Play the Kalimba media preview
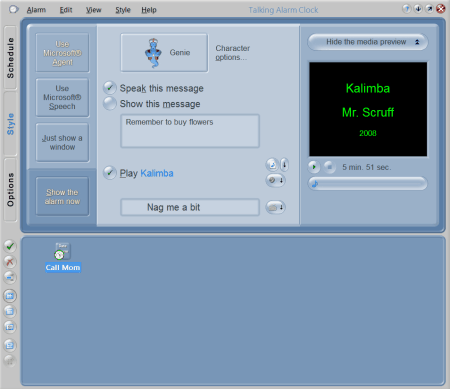Viewport: 450px width, 389px height. click(x=314, y=167)
